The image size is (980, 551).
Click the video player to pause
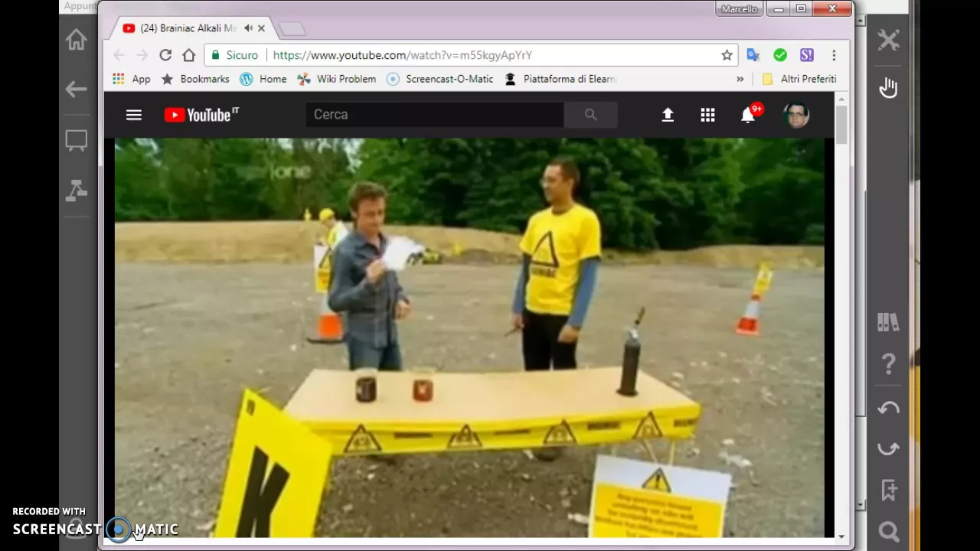point(469,337)
